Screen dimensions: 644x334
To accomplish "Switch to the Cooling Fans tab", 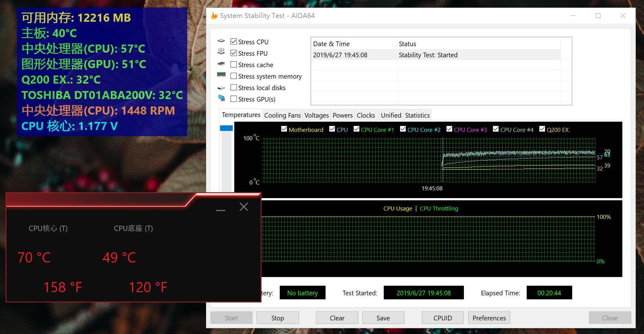I will pos(282,115).
